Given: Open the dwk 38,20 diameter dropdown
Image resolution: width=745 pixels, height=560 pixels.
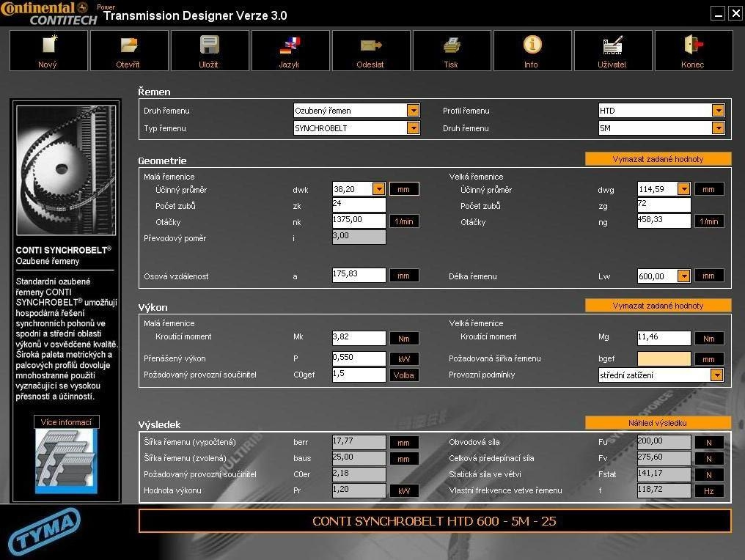Looking at the screenshot, I should click(378, 189).
